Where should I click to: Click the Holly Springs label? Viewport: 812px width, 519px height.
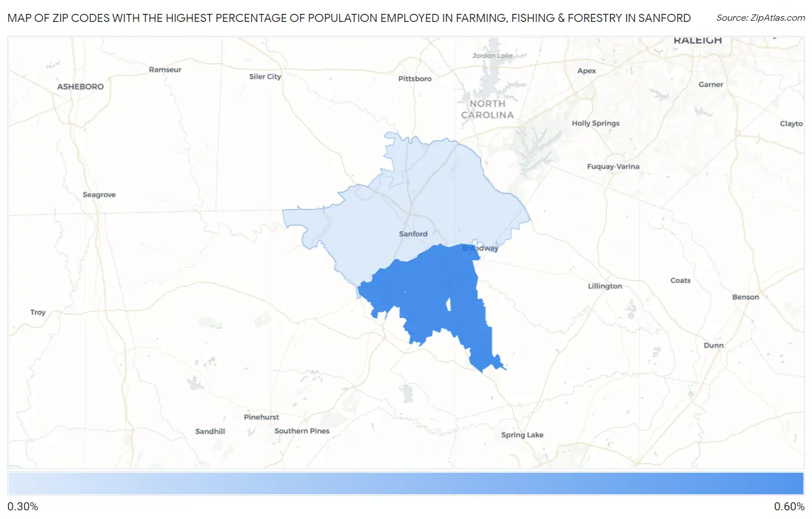(595, 124)
